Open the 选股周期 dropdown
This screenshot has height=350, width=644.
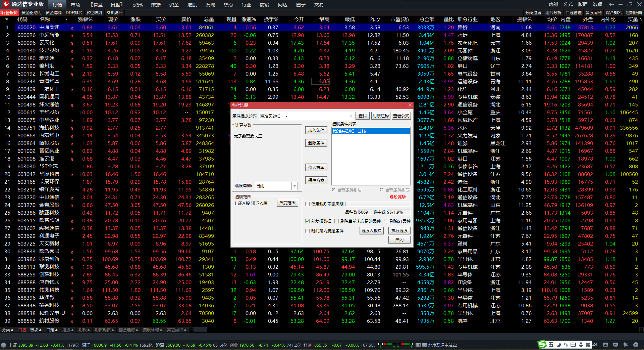pyautogui.click(x=294, y=186)
